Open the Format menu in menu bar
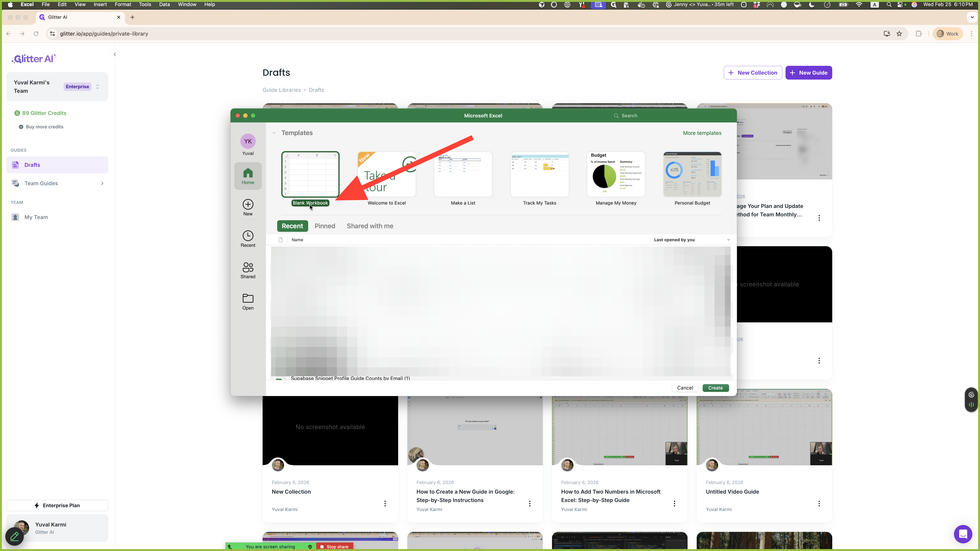The height and width of the screenshot is (551, 980). (x=122, y=5)
